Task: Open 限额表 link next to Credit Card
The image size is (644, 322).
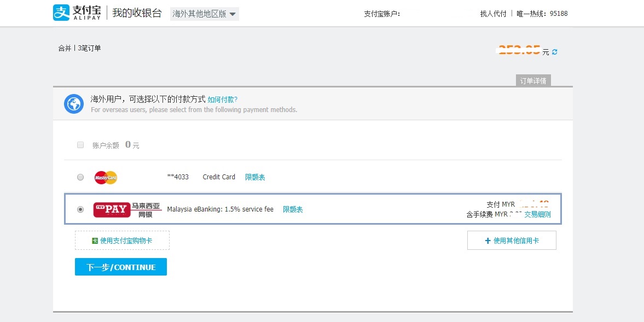Action: tap(255, 177)
